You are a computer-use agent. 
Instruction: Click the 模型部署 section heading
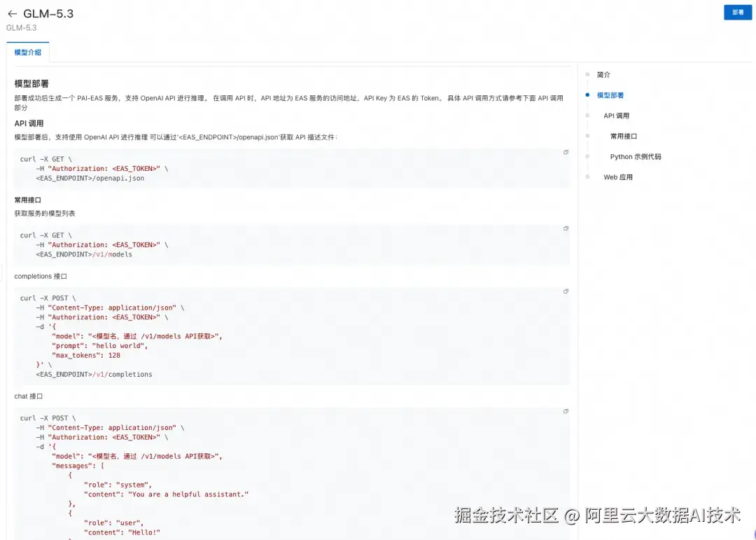pyautogui.click(x=31, y=83)
